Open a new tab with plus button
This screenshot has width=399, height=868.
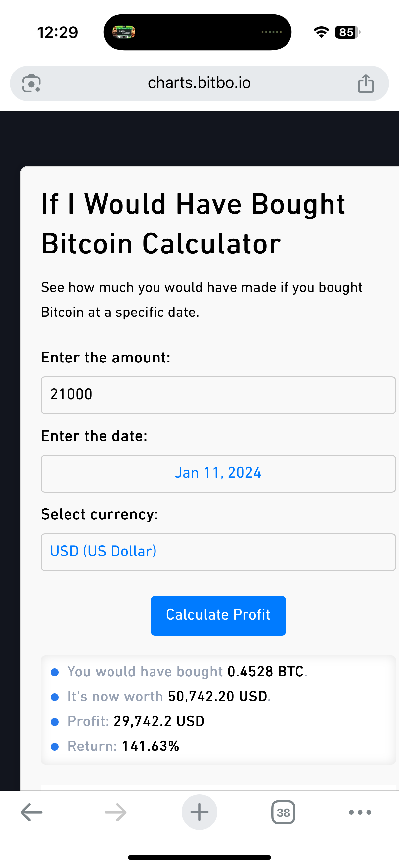coord(199,812)
